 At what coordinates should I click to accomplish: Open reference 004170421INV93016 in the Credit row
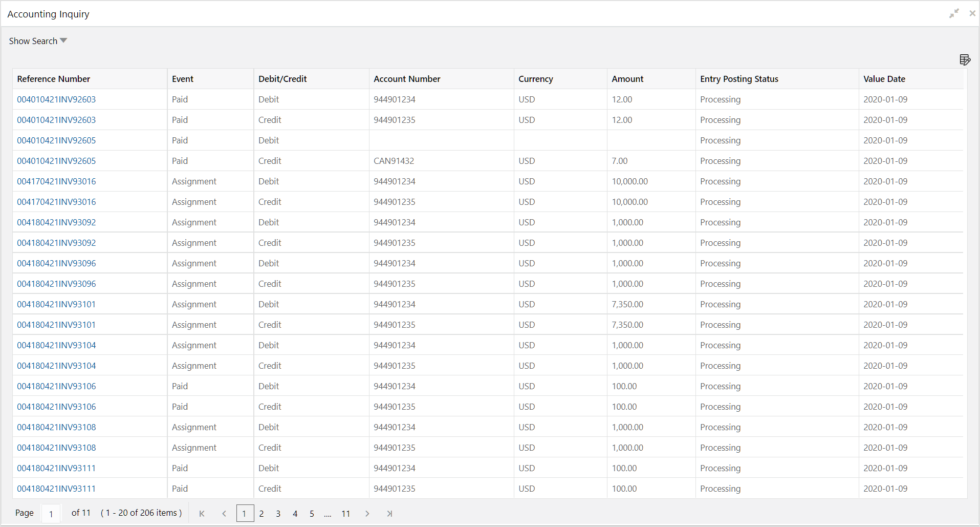[x=56, y=202]
